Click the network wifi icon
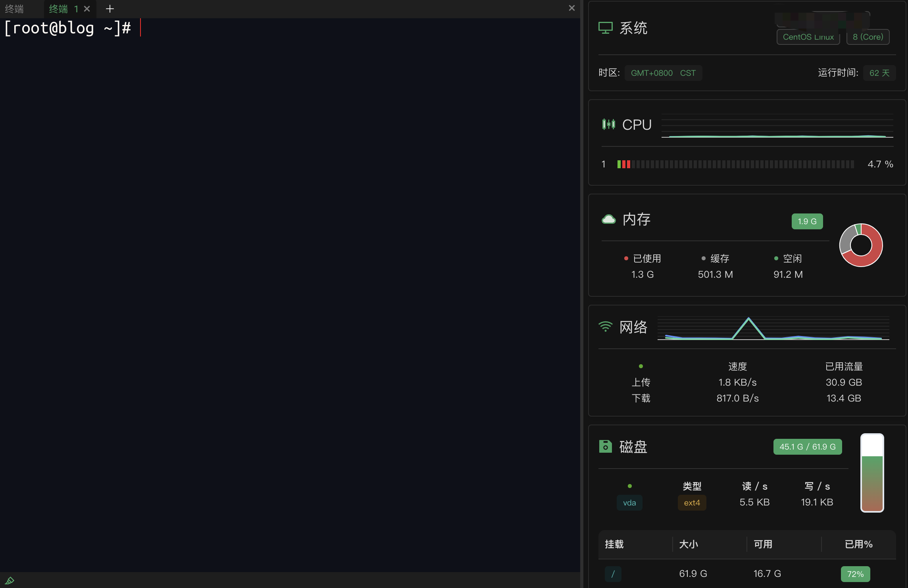The width and height of the screenshot is (908, 588). [x=605, y=327]
